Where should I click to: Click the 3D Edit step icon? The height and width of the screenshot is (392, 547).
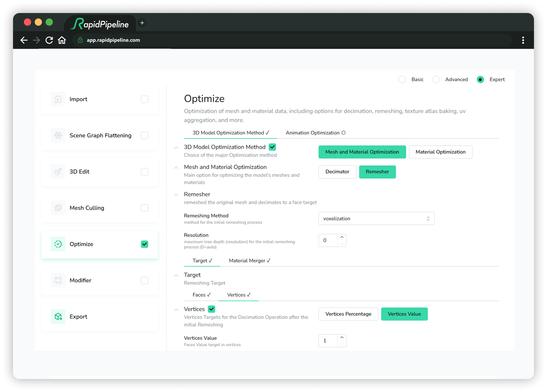(x=58, y=172)
